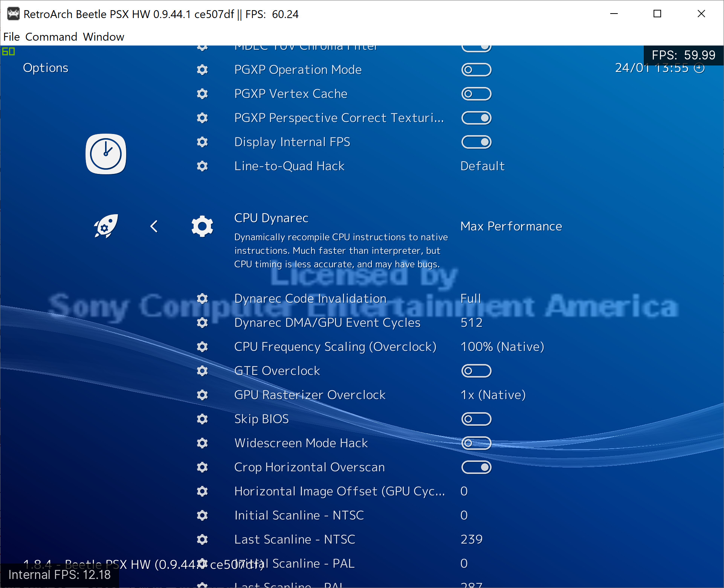724x588 pixels.
Task: Click gear icon next to GTE Overclock
Action: pyautogui.click(x=202, y=371)
